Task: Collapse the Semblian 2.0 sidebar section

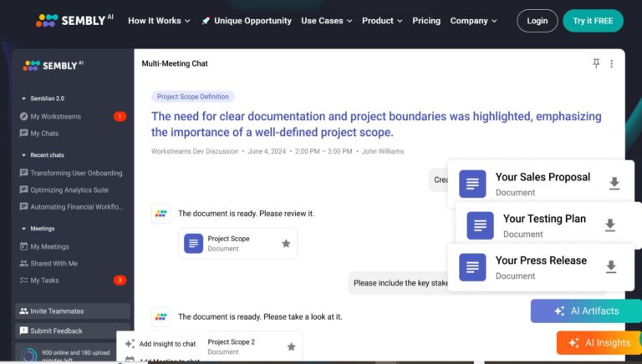Action: (x=24, y=99)
